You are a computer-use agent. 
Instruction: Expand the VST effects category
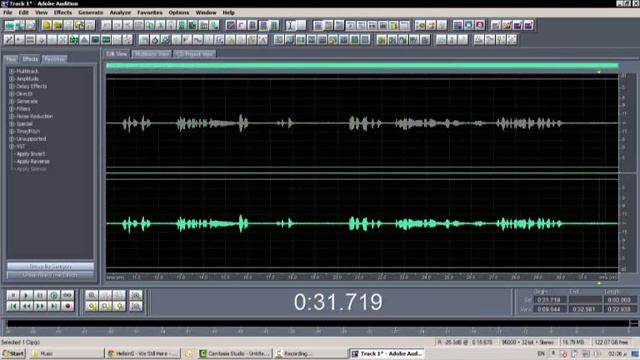pyautogui.click(x=12, y=146)
